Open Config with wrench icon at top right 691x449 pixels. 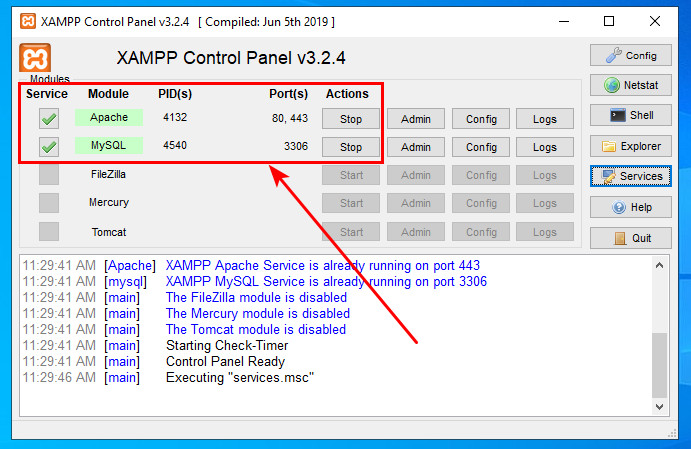(631, 56)
